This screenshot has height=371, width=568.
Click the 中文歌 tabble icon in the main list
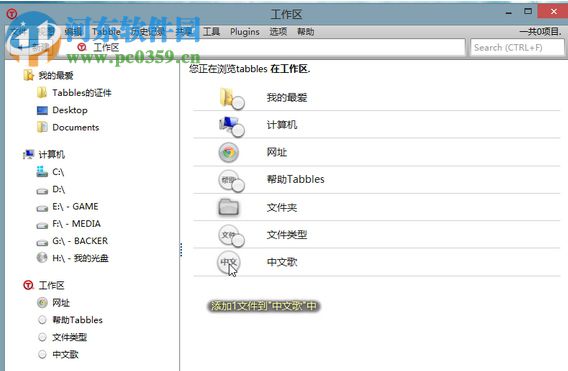click(229, 262)
